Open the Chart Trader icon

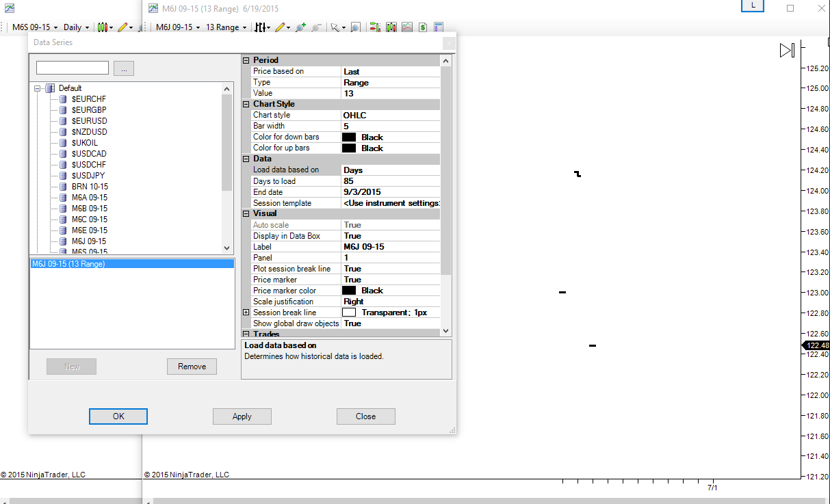pos(375,27)
